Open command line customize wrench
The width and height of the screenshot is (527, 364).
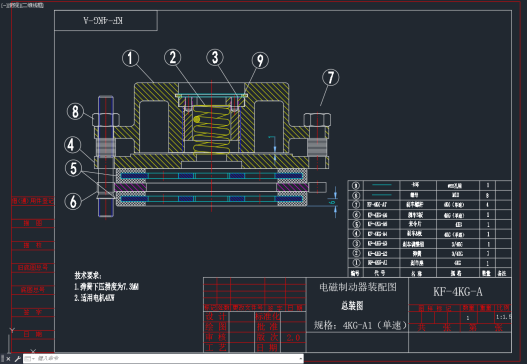click(x=17, y=359)
